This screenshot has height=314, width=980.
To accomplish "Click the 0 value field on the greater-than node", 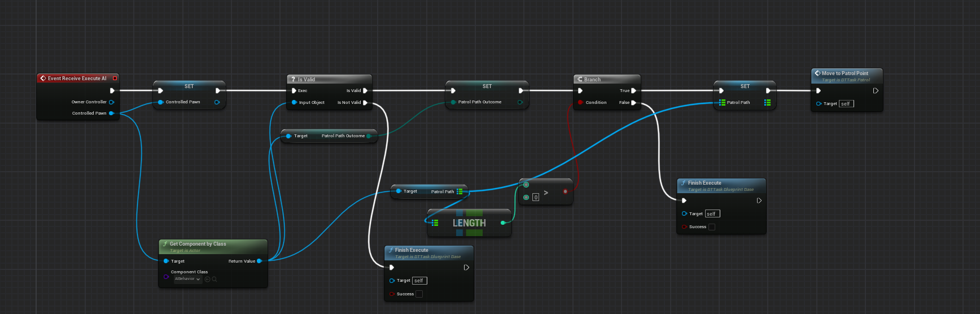I will coord(536,198).
